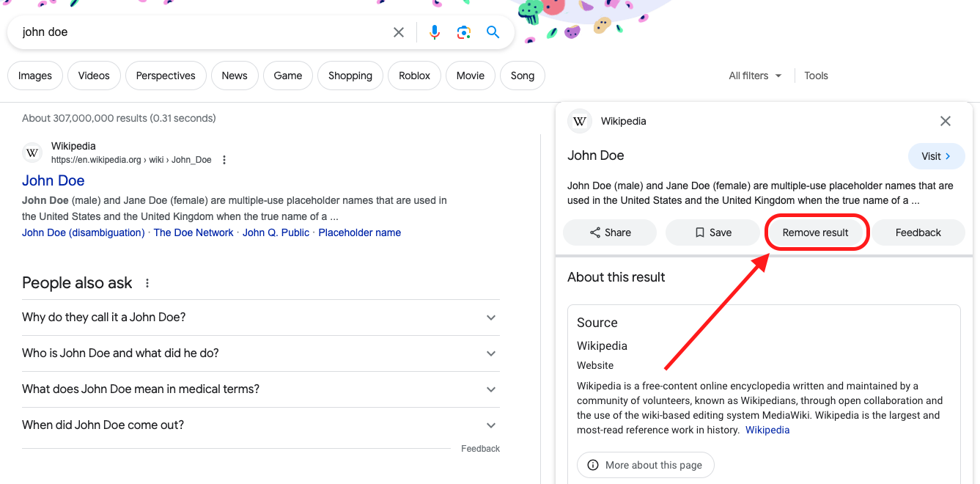Viewport: 980px width, 484px height.
Task: Open the News results tab
Action: click(235, 76)
